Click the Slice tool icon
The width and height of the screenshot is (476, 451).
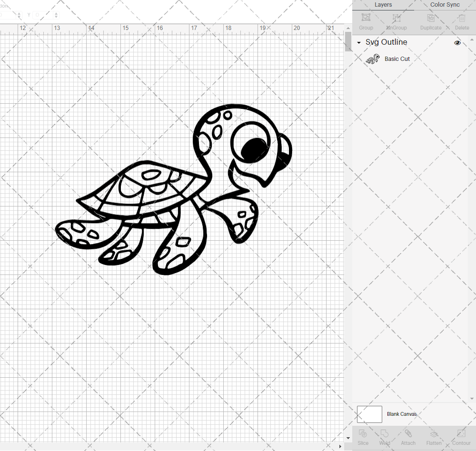[x=363, y=433]
